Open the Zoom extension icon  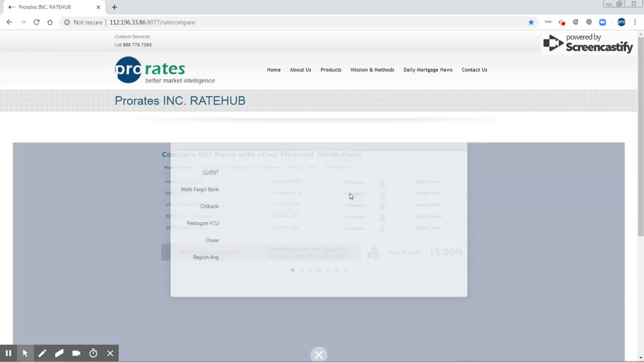(603, 22)
